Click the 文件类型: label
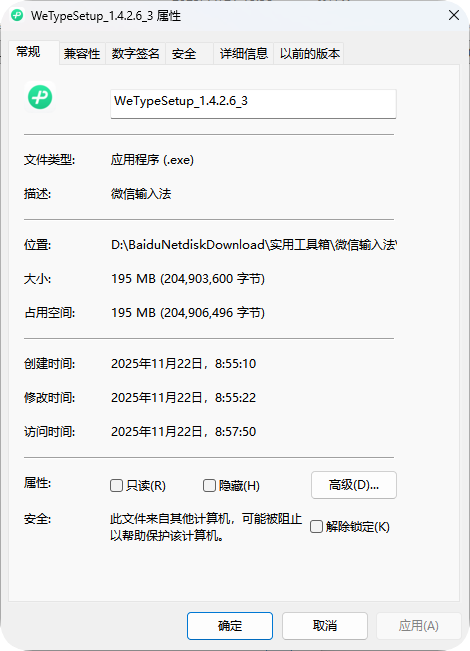This screenshot has width=470, height=651. coord(49,160)
